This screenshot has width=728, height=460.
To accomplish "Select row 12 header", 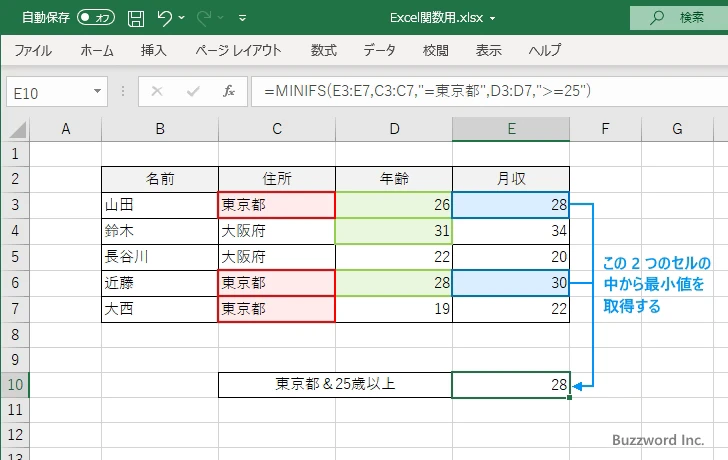I will click(x=15, y=434).
